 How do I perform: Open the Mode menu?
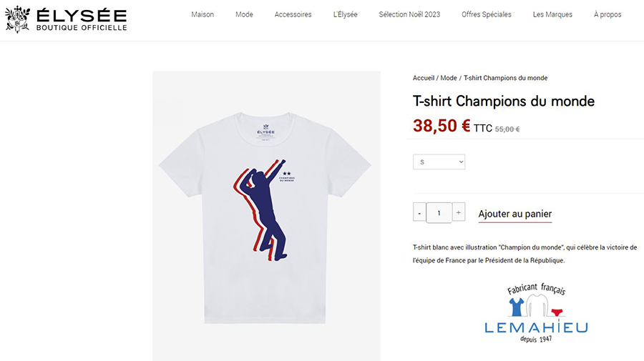244,15
